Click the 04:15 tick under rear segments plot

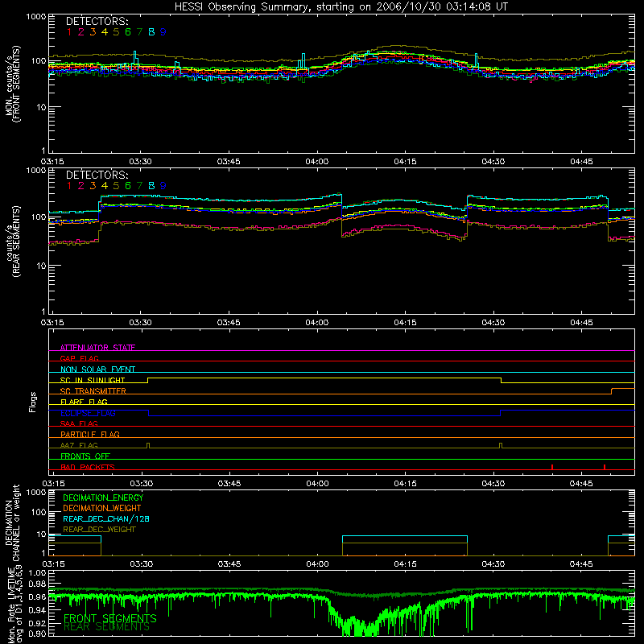[405, 323]
